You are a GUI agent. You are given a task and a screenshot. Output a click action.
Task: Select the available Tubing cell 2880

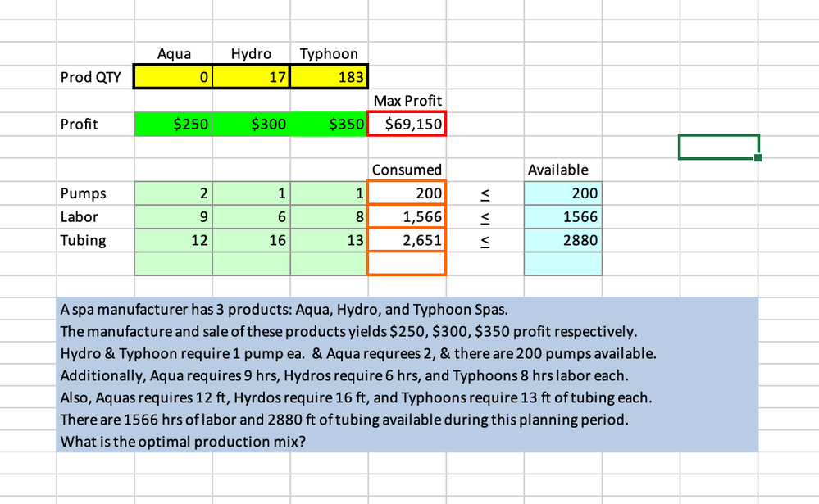563,240
